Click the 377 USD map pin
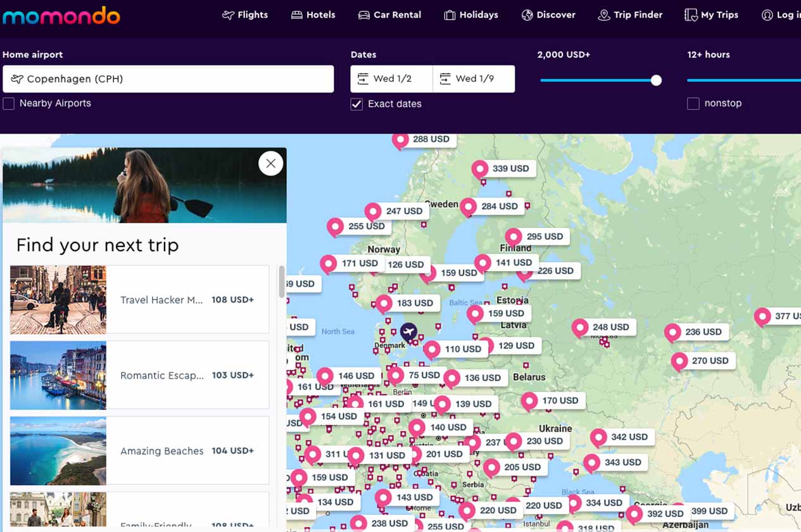801x532 pixels. tap(780, 316)
